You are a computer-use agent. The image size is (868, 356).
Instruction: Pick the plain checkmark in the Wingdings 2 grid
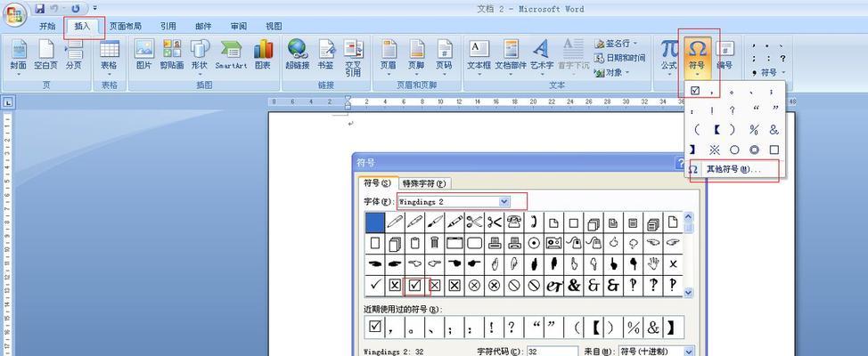pos(375,285)
